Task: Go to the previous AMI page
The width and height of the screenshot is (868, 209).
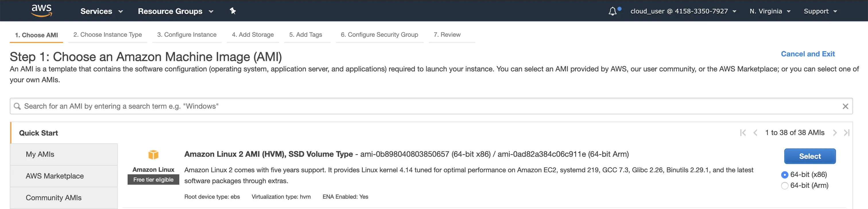Action: tap(755, 133)
